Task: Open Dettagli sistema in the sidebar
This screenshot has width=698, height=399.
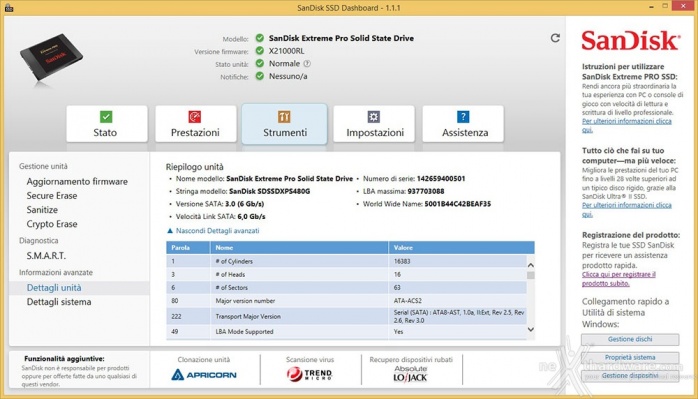Action: point(59,302)
